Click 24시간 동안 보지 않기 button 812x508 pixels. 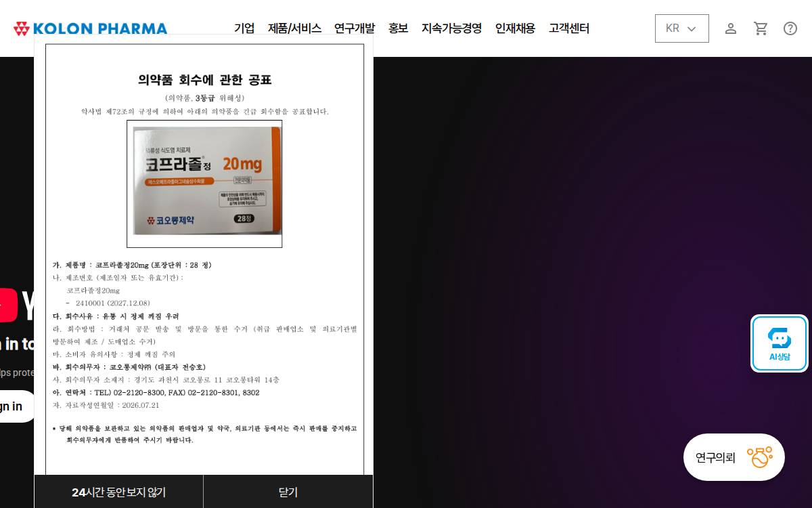[x=118, y=492]
